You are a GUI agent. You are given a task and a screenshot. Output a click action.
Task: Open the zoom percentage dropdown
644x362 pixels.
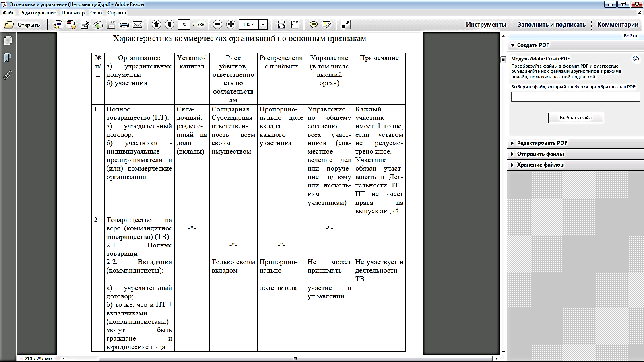click(x=263, y=25)
